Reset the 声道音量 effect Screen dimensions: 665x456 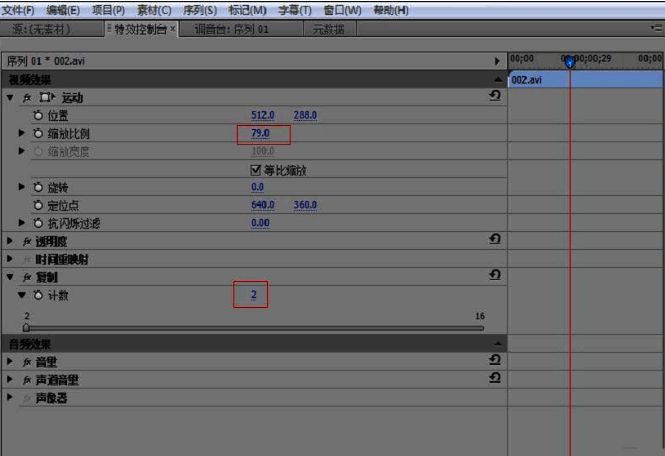(495, 378)
